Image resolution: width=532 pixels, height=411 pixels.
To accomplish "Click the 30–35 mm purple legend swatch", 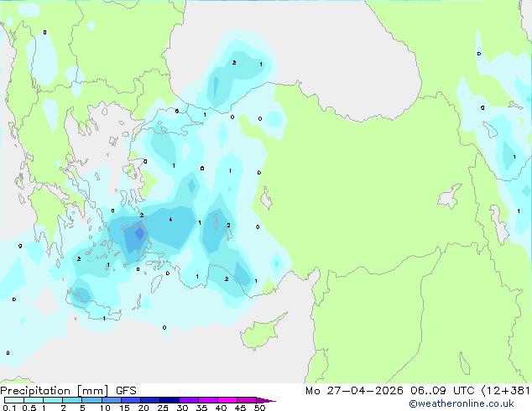I will tap(189, 400).
